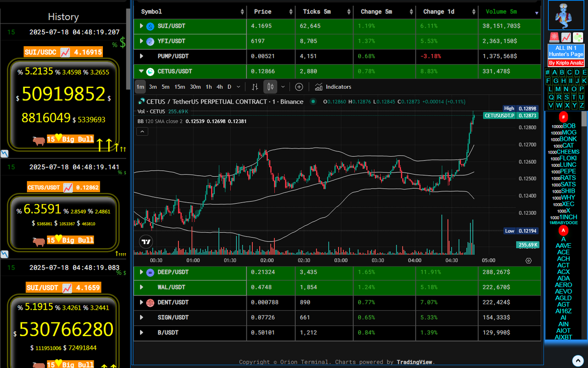The height and width of the screenshot is (368, 588).
Task: Select the candlestick chart type icon
Action: (270, 87)
